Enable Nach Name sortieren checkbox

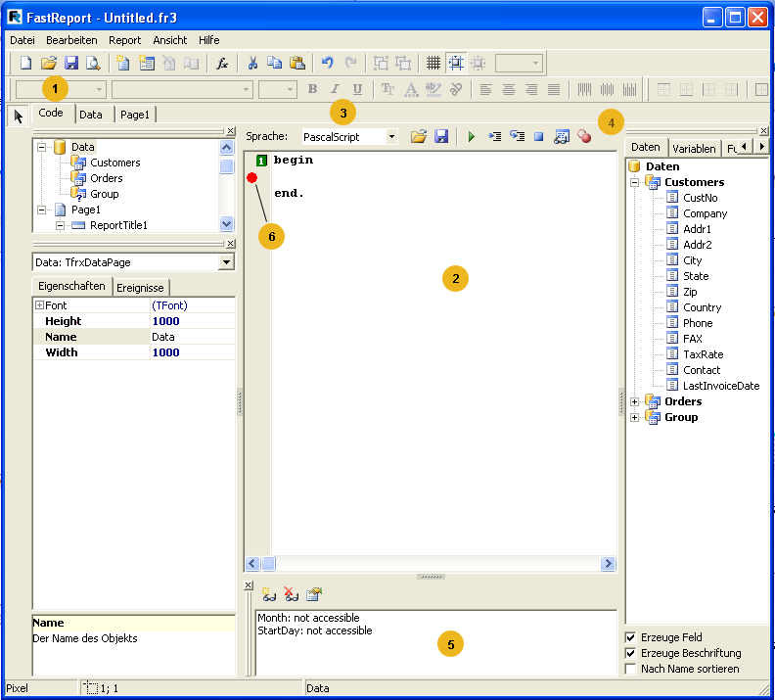point(631,669)
